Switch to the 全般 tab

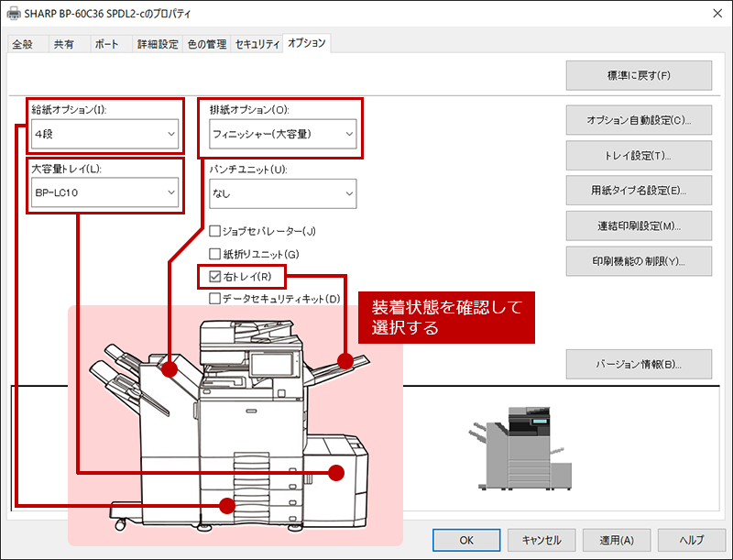click(25, 44)
